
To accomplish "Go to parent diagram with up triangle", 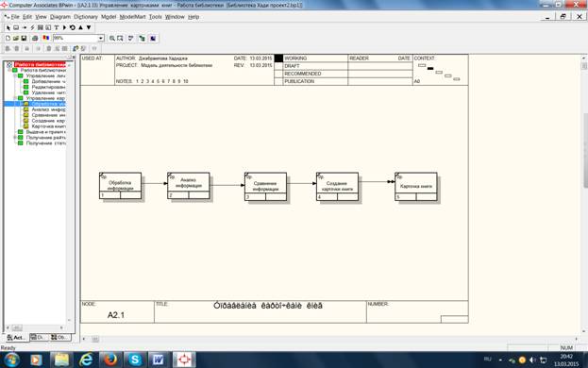I will [x=80, y=27].
